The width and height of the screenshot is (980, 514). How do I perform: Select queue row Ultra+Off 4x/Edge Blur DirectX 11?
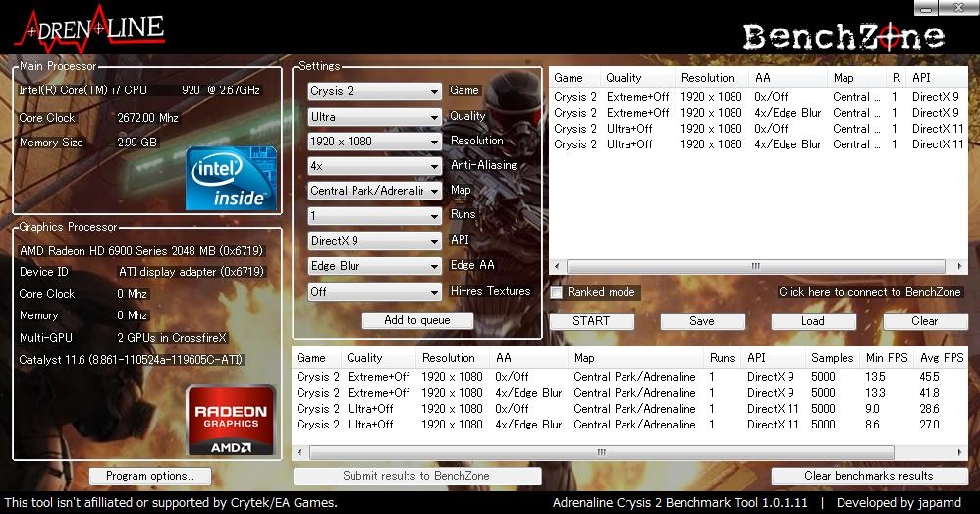(758, 143)
